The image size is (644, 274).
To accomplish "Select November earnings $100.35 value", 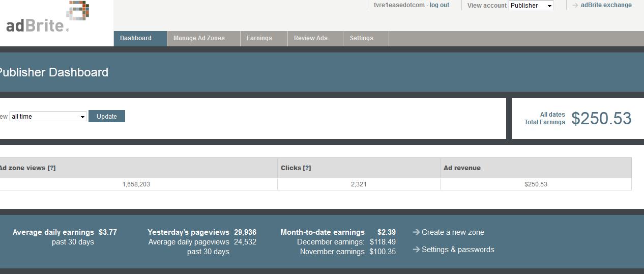I will (383, 252).
